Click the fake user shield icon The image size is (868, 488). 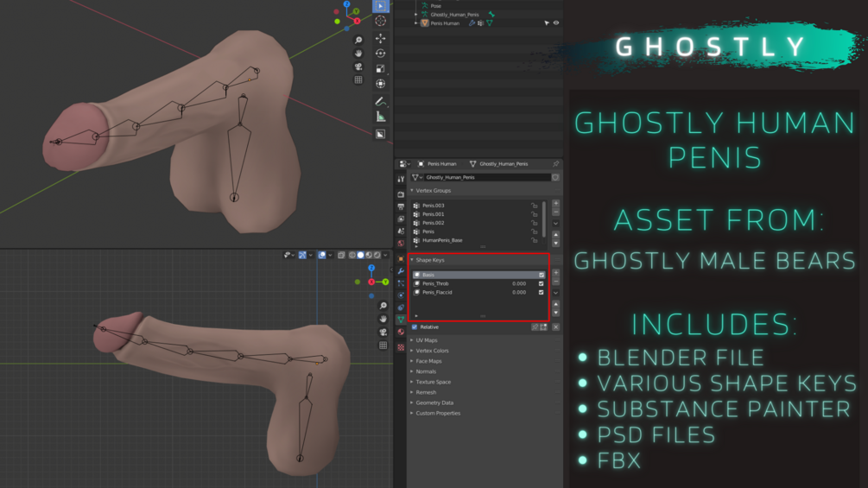coord(555,177)
